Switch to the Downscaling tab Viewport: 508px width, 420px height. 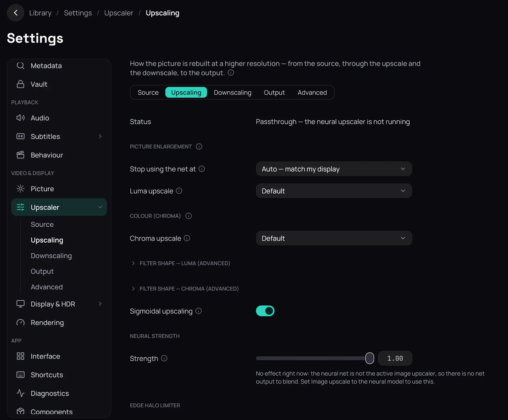pos(233,93)
